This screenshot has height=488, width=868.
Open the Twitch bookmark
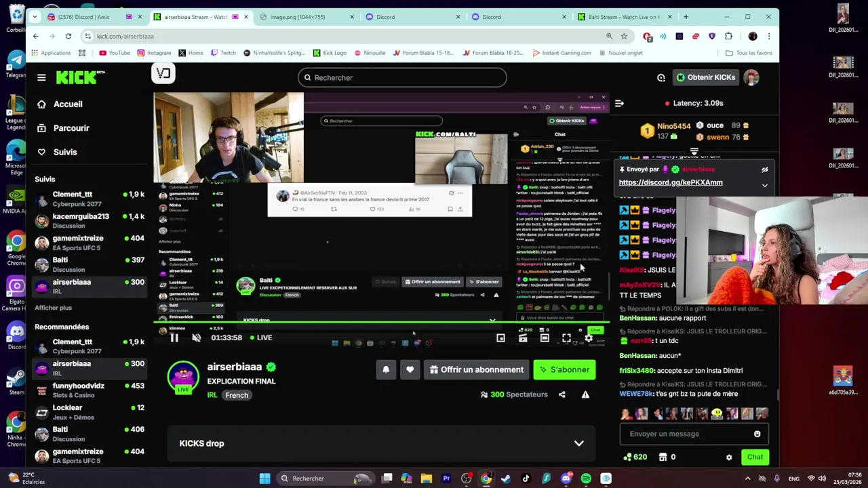tap(223, 53)
